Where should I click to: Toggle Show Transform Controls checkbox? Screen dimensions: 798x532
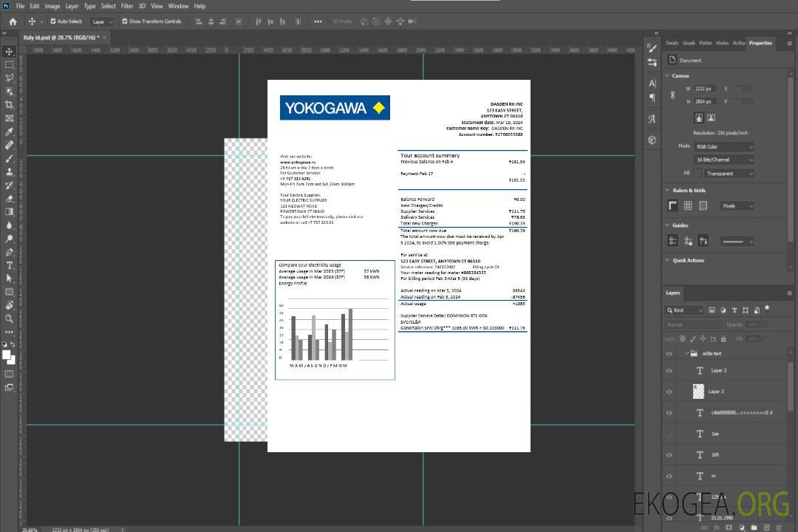click(125, 21)
